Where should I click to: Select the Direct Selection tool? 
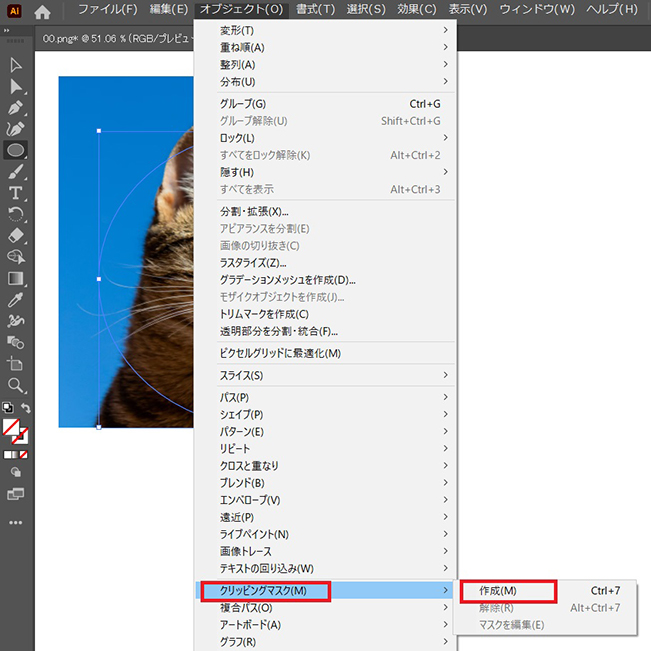tap(15, 86)
